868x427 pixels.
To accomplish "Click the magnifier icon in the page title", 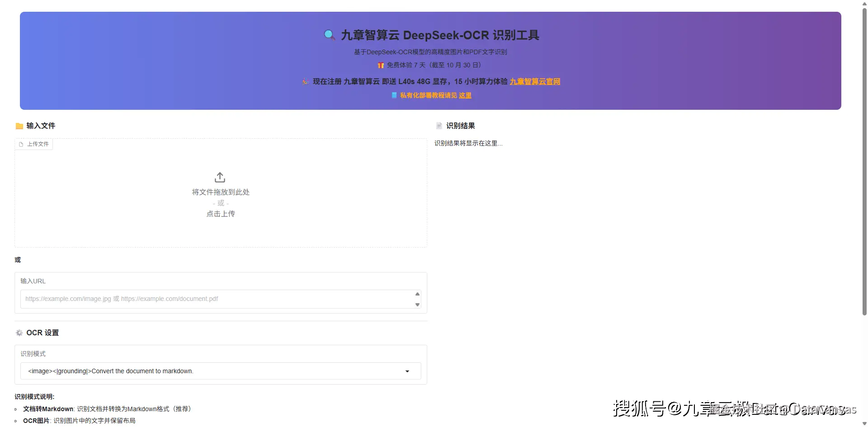I will 330,35.
